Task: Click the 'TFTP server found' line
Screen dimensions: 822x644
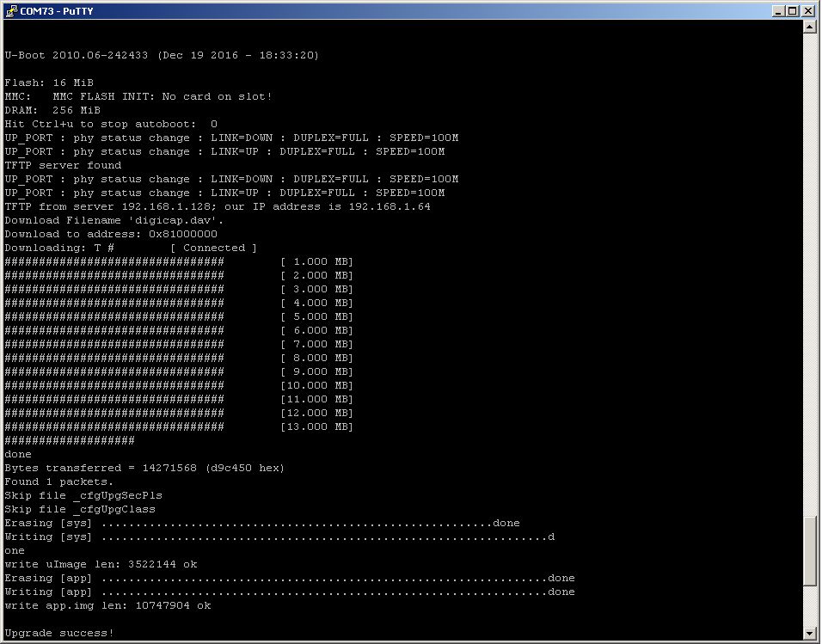Action: click(x=63, y=165)
